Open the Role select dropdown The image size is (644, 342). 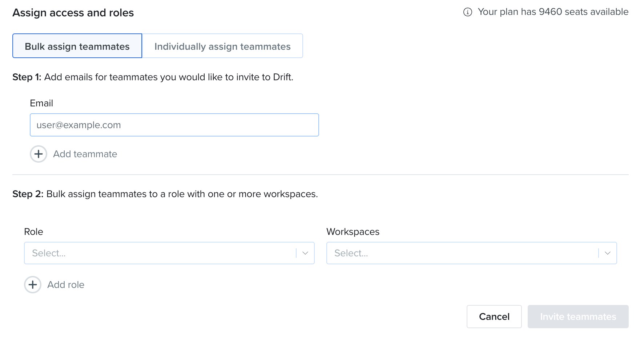click(169, 253)
